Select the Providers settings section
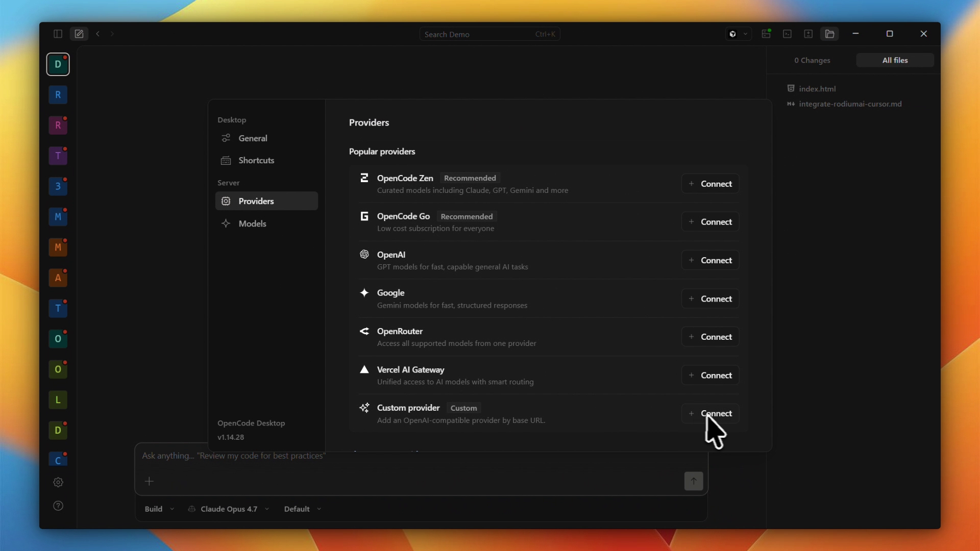Screen dimensions: 980x551 pyautogui.click(x=266, y=201)
